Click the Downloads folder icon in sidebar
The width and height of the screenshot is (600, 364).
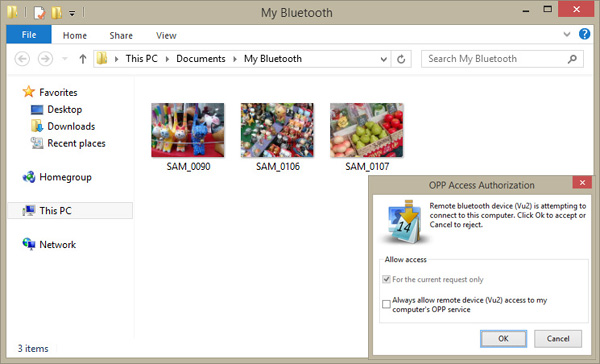[37, 126]
